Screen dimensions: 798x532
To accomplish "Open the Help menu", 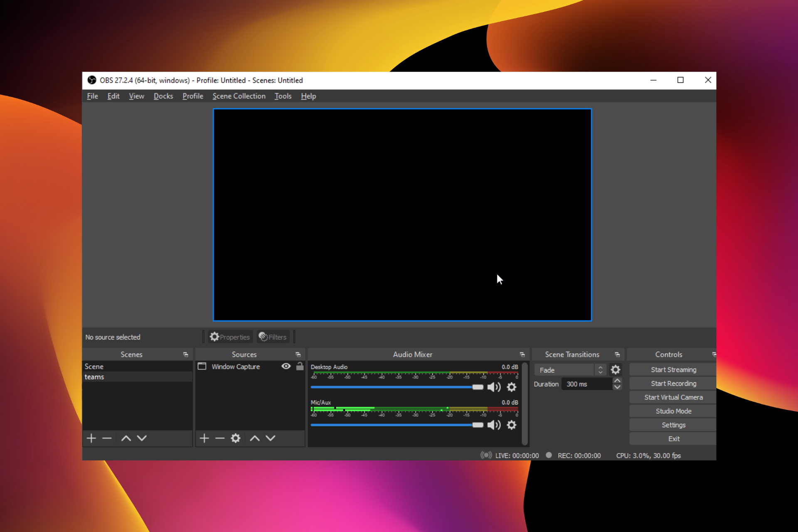I will pos(308,96).
